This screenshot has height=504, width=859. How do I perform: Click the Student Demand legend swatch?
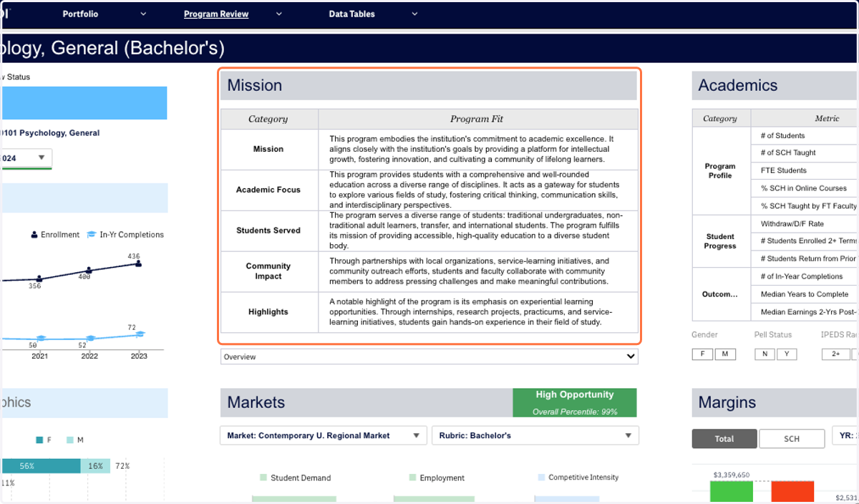point(263,478)
